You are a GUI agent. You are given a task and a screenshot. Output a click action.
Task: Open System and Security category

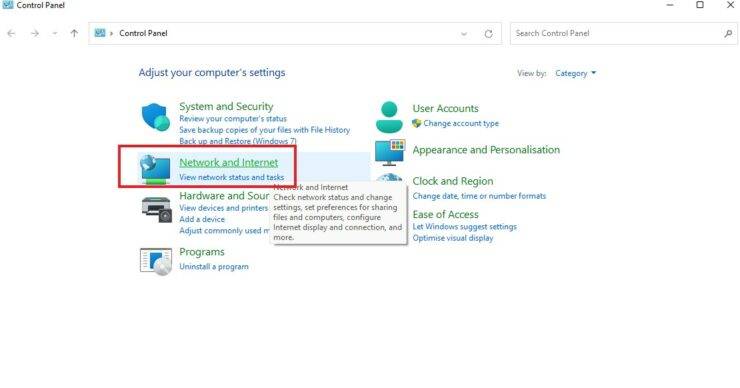click(226, 106)
